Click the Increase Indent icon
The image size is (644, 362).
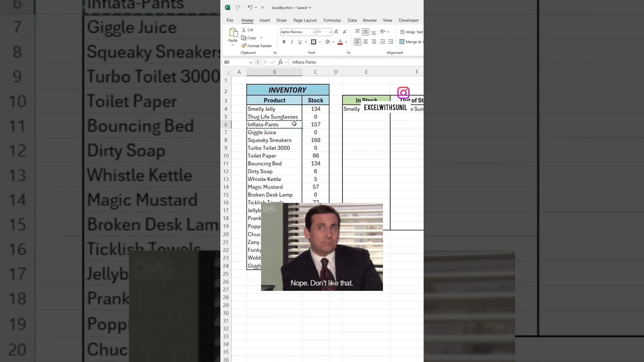click(x=390, y=42)
